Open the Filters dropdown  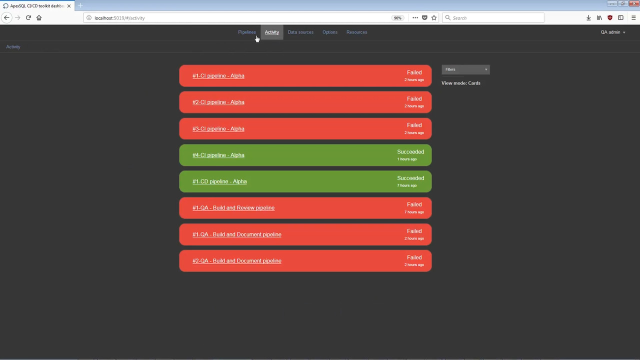pyautogui.click(x=466, y=70)
